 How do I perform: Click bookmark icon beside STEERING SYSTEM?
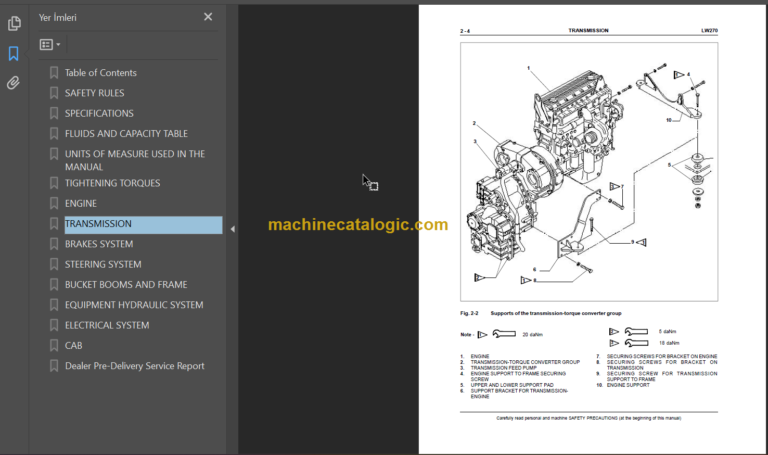54,264
